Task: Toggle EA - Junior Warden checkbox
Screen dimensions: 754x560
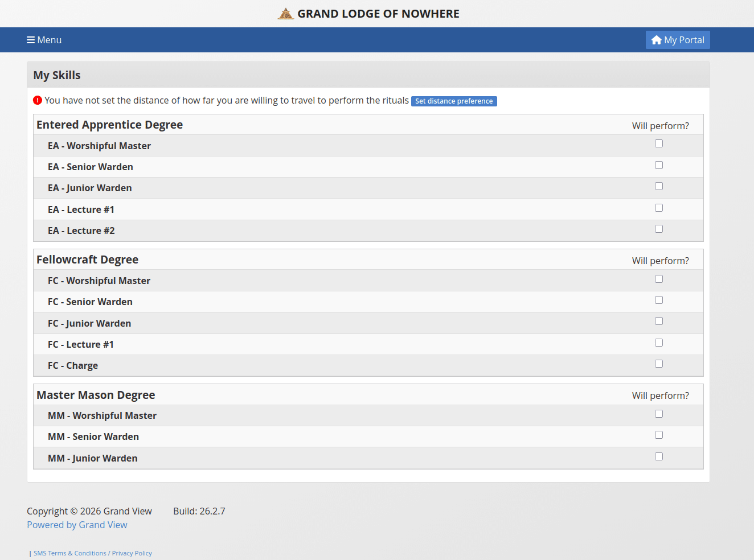Action: point(659,186)
